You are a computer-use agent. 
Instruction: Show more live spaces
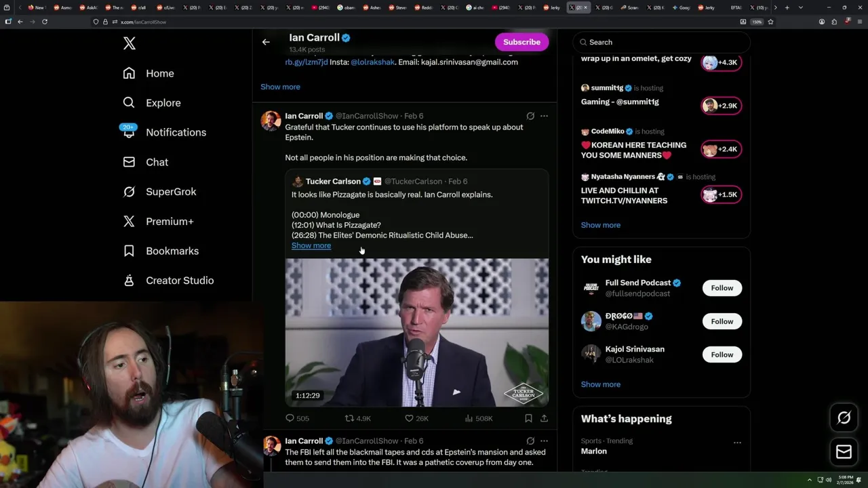(x=600, y=225)
